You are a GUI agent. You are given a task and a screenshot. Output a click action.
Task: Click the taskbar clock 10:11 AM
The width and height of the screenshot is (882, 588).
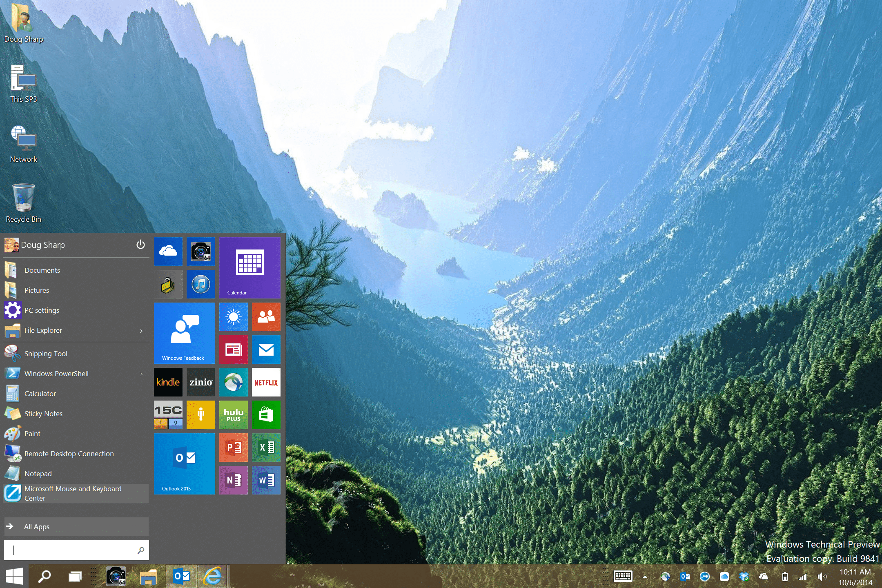(x=855, y=572)
